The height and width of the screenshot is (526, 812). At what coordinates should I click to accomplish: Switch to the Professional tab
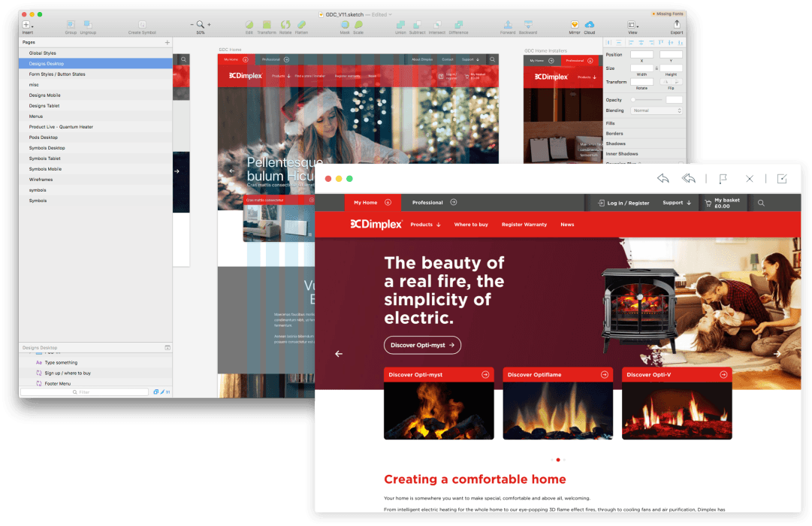434,203
